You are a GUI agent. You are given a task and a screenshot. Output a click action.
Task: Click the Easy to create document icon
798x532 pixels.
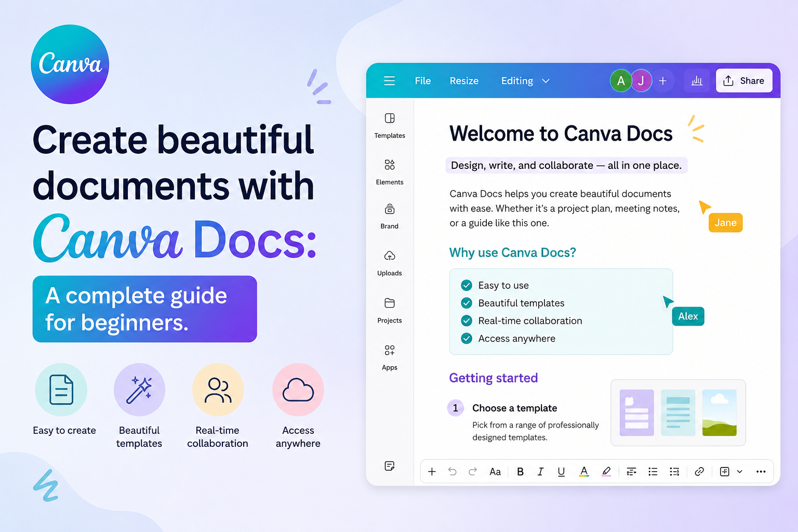61,390
